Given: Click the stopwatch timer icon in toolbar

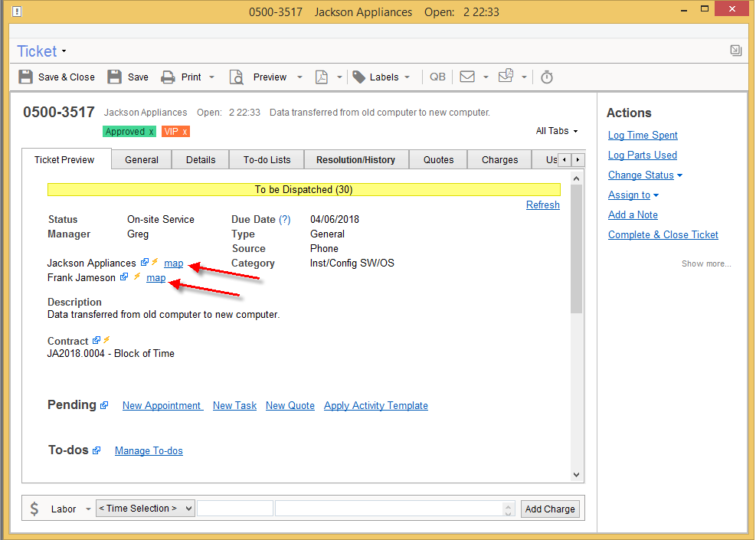Looking at the screenshot, I should click(546, 77).
